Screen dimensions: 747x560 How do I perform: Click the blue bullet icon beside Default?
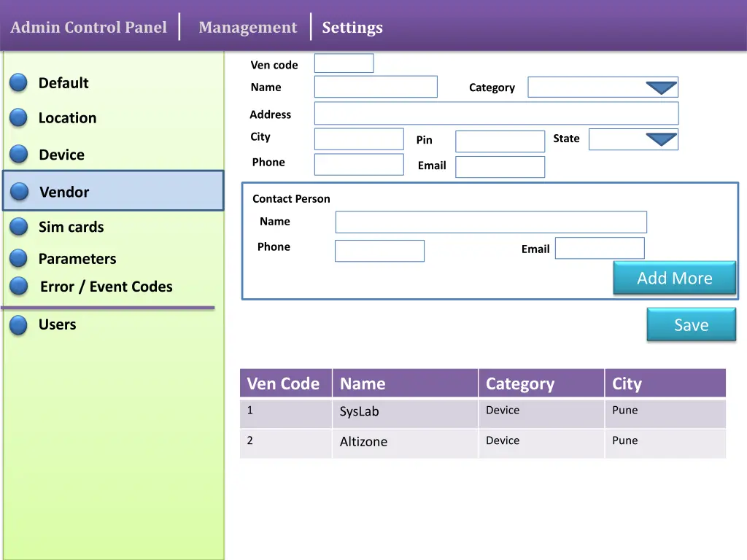point(18,83)
